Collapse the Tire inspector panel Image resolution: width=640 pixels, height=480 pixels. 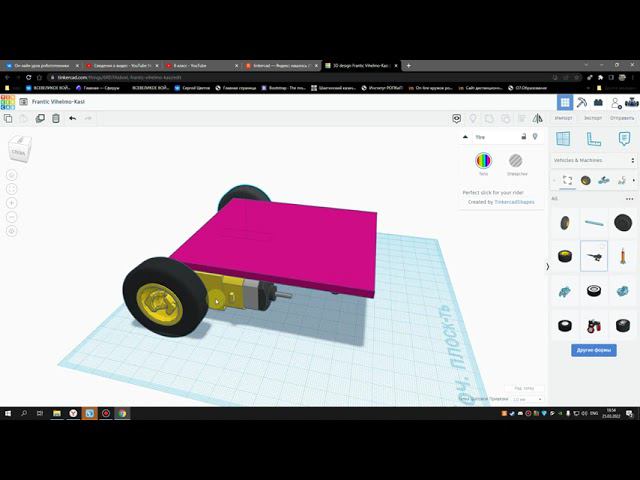pyautogui.click(x=465, y=137)
